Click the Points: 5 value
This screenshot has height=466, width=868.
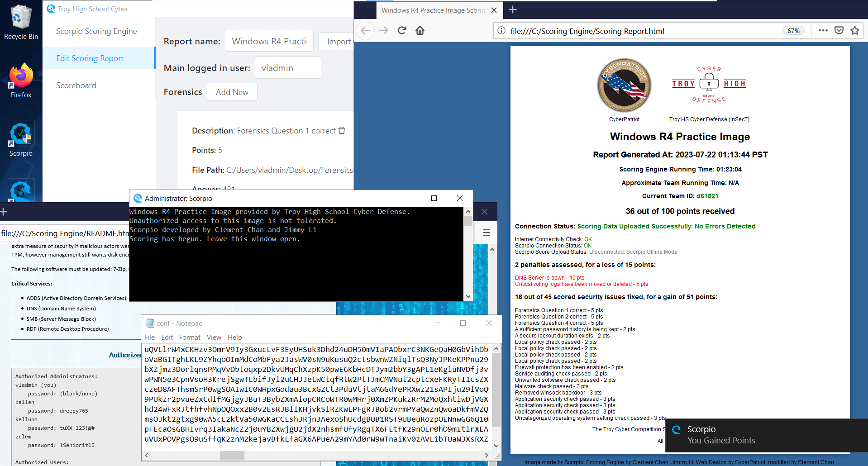click(x=220, y=150)
